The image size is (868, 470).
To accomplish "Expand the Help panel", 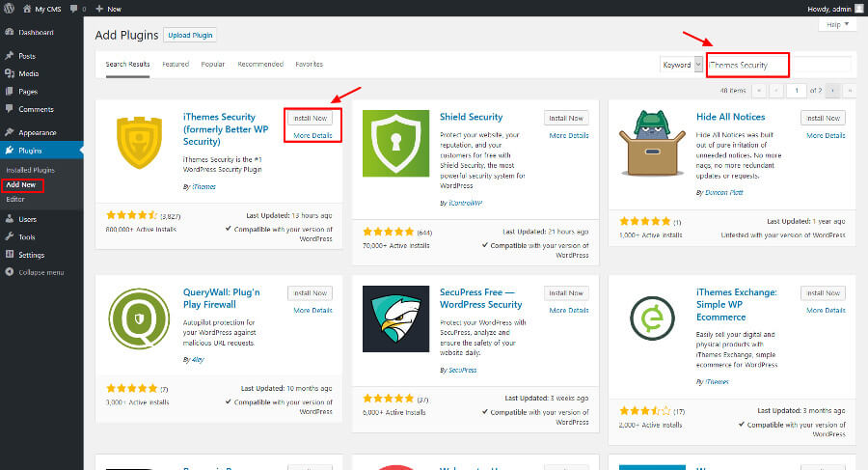I will [837, 24].
